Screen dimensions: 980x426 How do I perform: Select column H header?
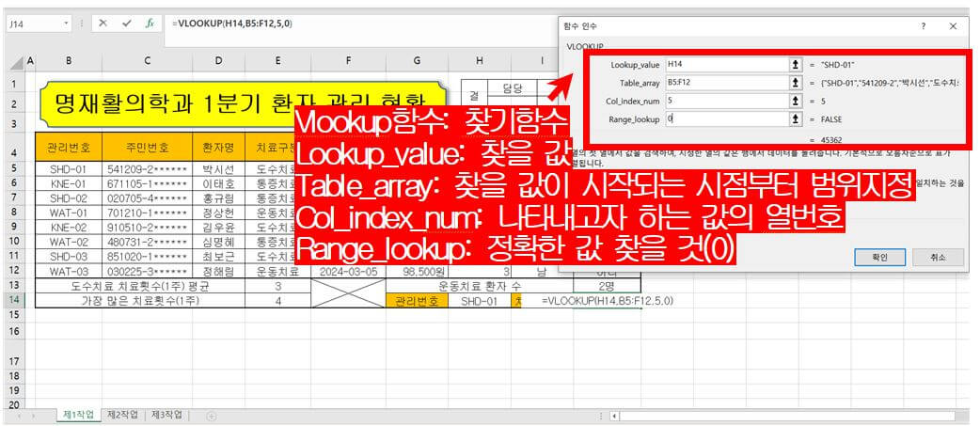point(480,60)
